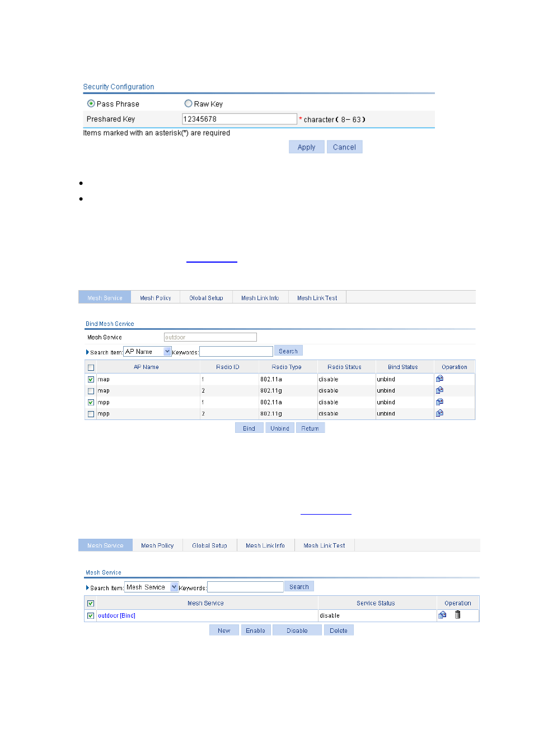Image resolution: width=534 pixels, height=756 pixels.
Task: Open edit icon for mpp 802.11g row
Action: (439, 413)
